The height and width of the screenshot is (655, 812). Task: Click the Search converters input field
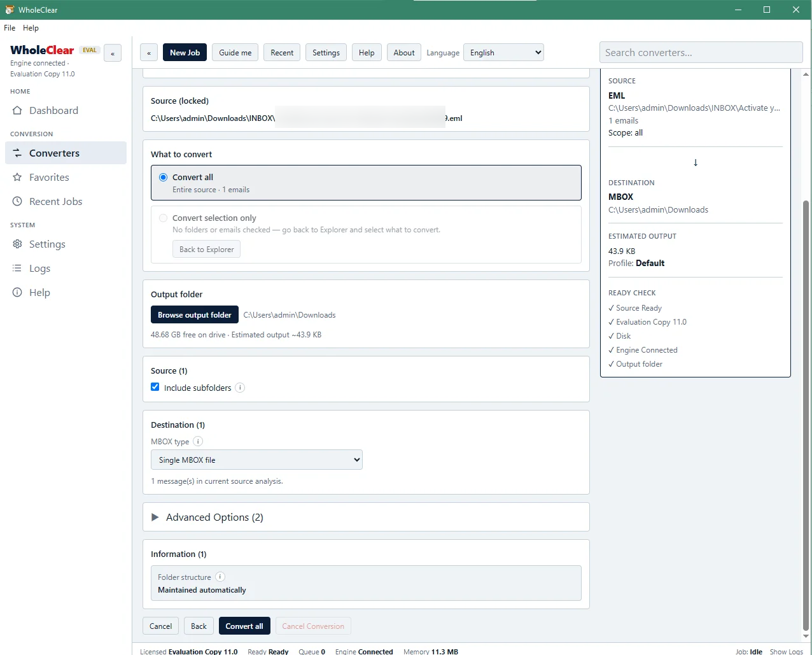tap(701, 53)
